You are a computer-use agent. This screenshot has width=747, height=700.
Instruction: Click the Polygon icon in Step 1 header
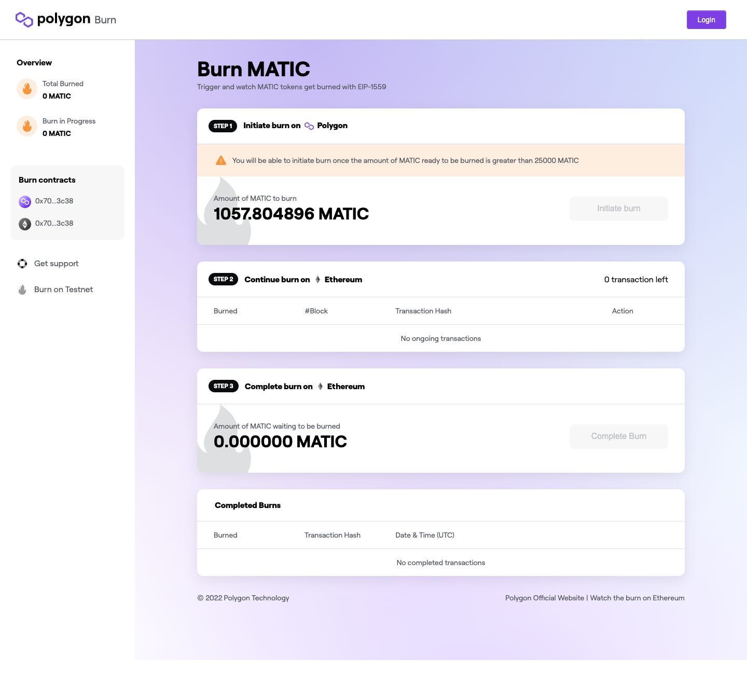click(x=309, y=126)
